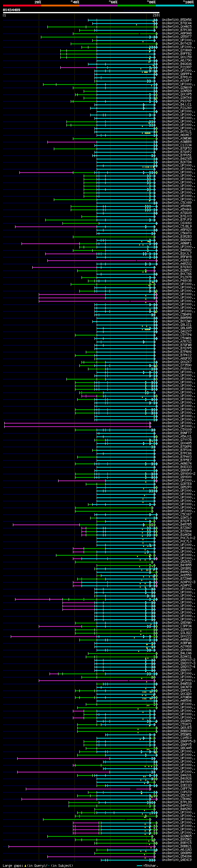Open hit UniRef100_Q0ANI5
This screenshot has height=868, width=197.
click(177, 26)
